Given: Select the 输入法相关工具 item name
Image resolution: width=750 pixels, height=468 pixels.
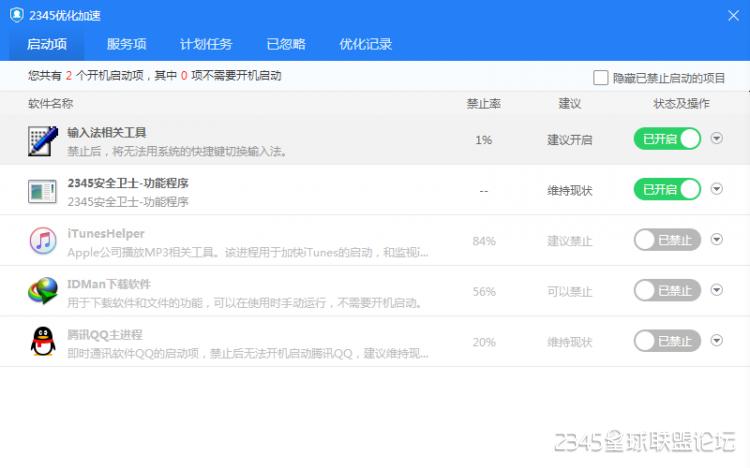Looking at the screenshot, I should (107, 133).
